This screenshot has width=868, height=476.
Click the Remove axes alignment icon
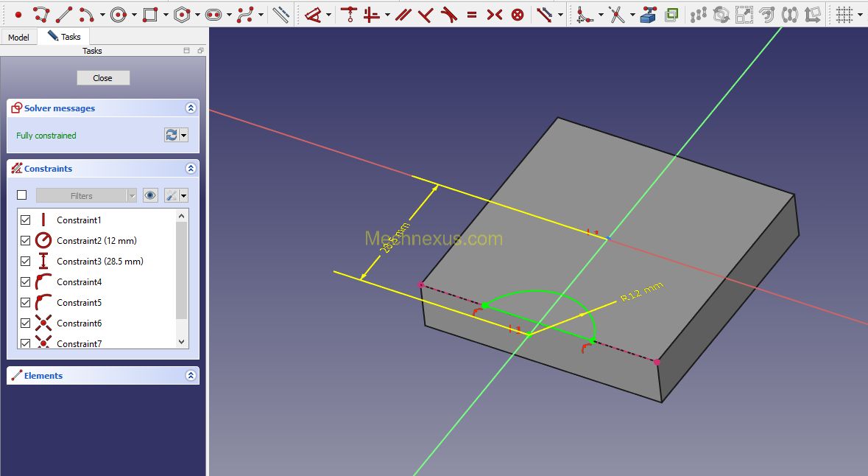tap(812, 15)
